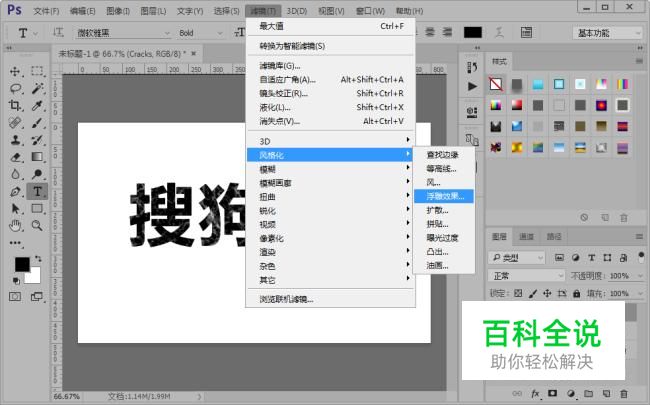
Task: Select the Horizontal Type tool in toolbox
Action: point(37,192)
